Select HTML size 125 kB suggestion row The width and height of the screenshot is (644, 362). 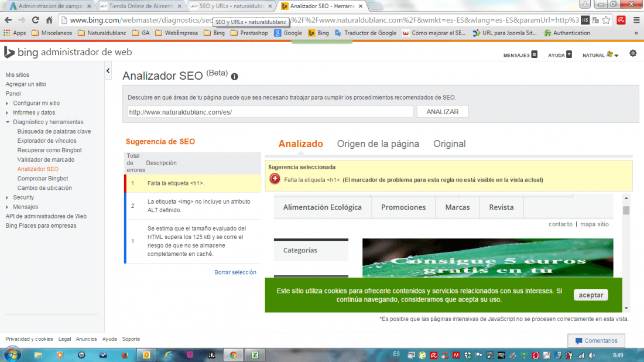(193, 241)
